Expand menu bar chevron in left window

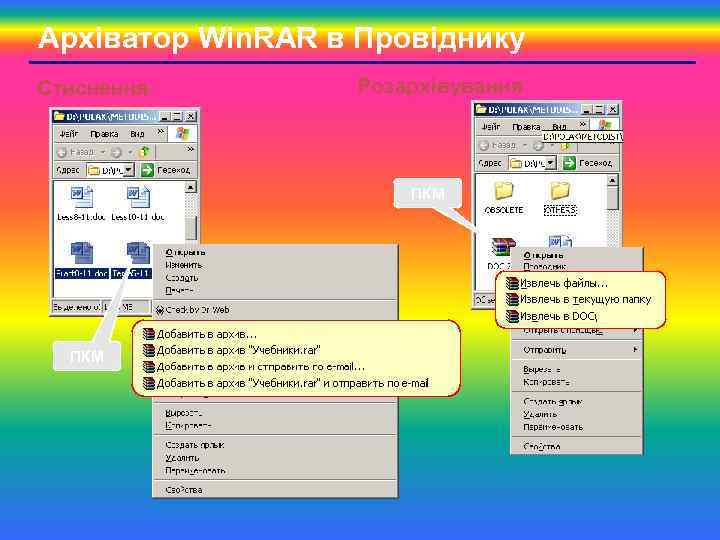click(x=161, y=132)
